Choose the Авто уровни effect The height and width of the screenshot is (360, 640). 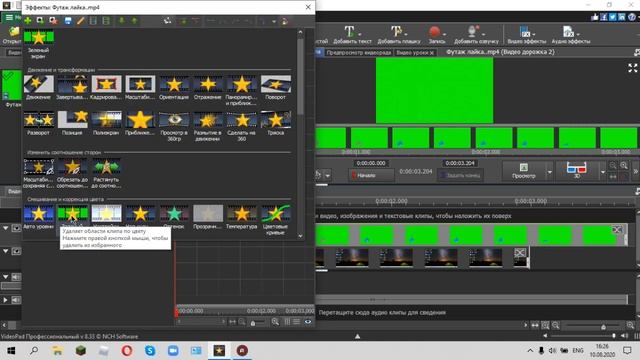click(38, 217)
